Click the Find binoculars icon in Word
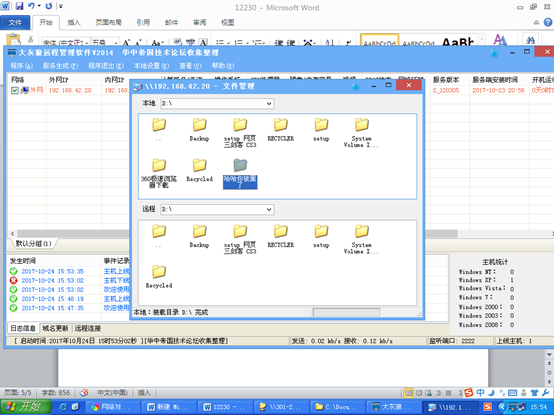554x415 pixels. point(530,40)
